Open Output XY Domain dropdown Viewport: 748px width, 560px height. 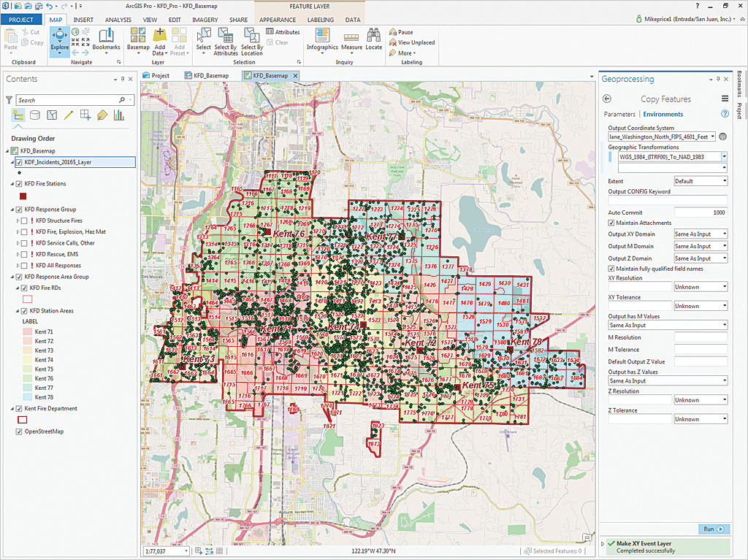725,234
